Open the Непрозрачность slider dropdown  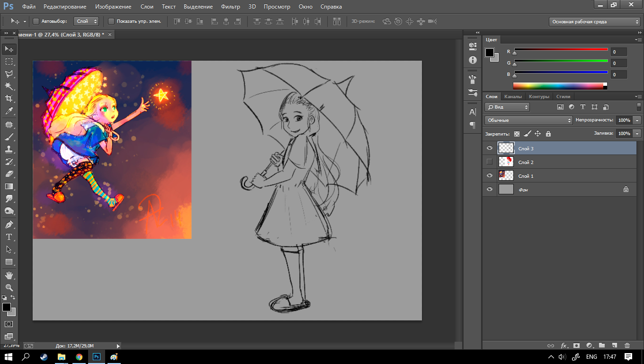(637, 120)
